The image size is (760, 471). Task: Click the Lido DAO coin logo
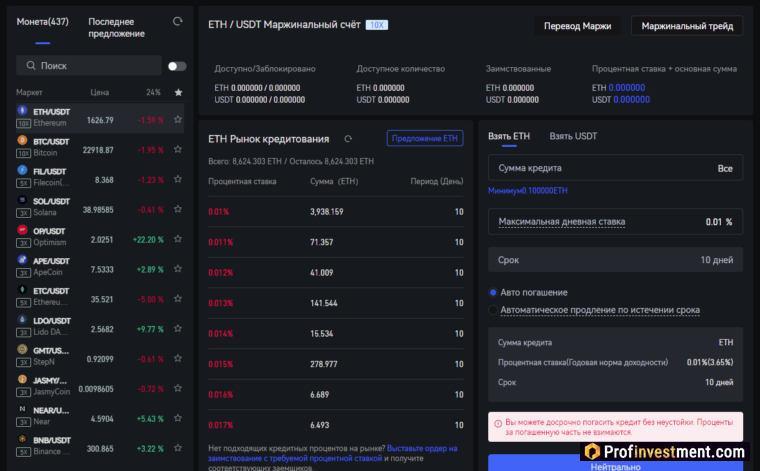(22, 319)
